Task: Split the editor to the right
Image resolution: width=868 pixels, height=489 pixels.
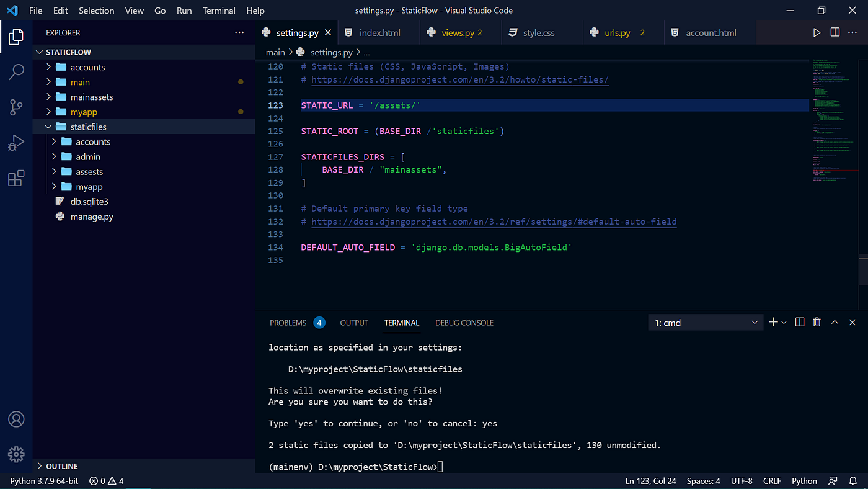Action: point(835,33)
